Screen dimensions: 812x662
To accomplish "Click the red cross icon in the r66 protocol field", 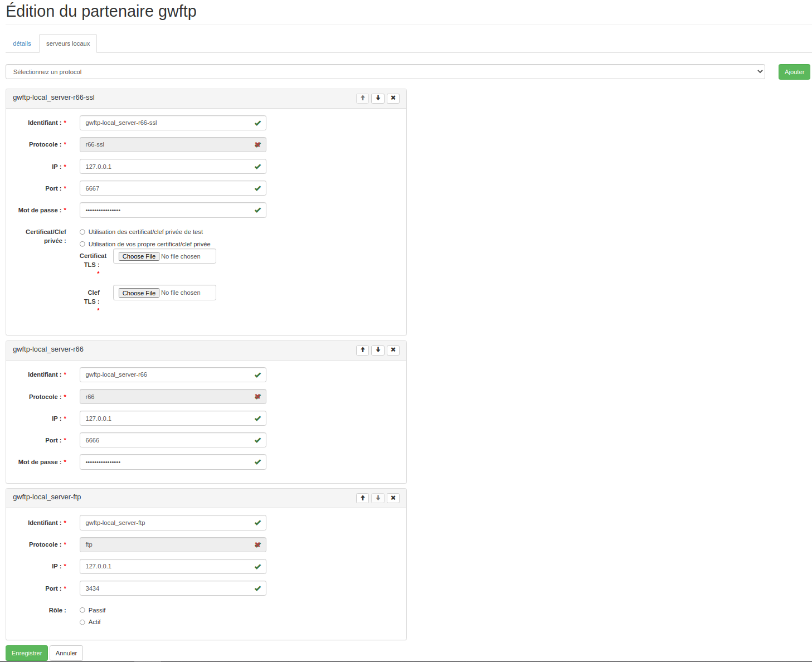I will point(257,397).
